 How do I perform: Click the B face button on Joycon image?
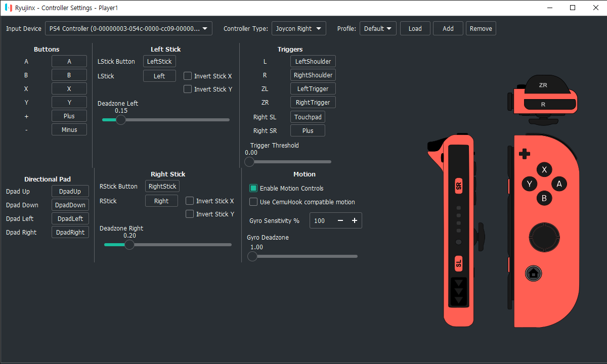click(x=544, y=198)
